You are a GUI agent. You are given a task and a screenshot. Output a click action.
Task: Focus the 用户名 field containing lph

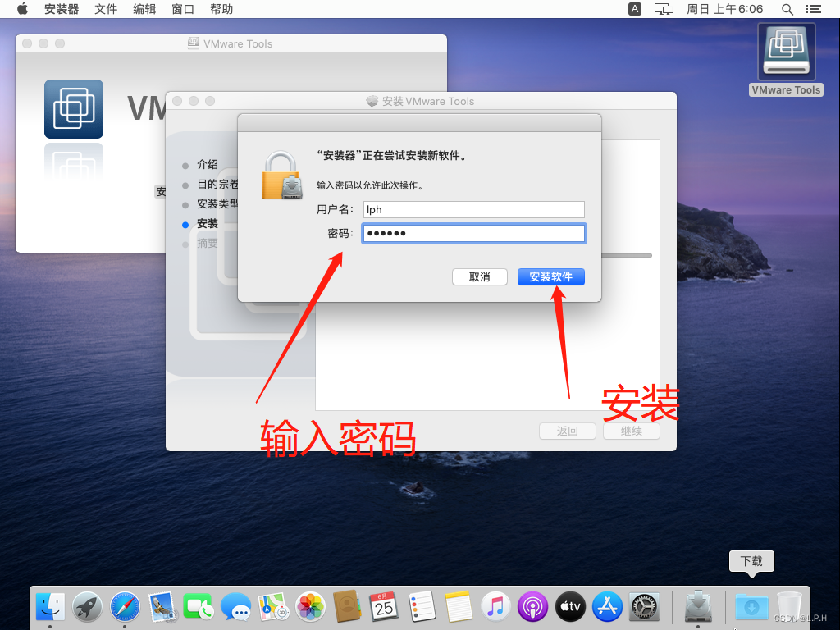coord(473,209)
